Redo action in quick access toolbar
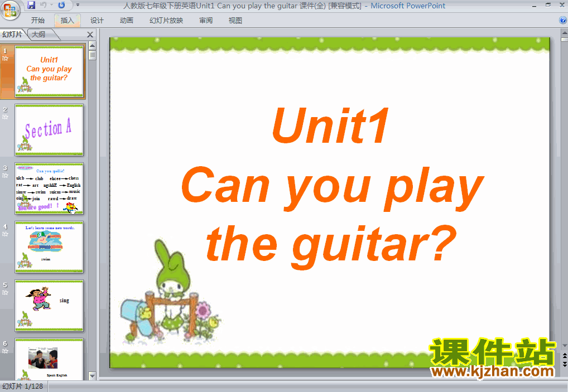The image size is (568, 392). coord(61,5)
